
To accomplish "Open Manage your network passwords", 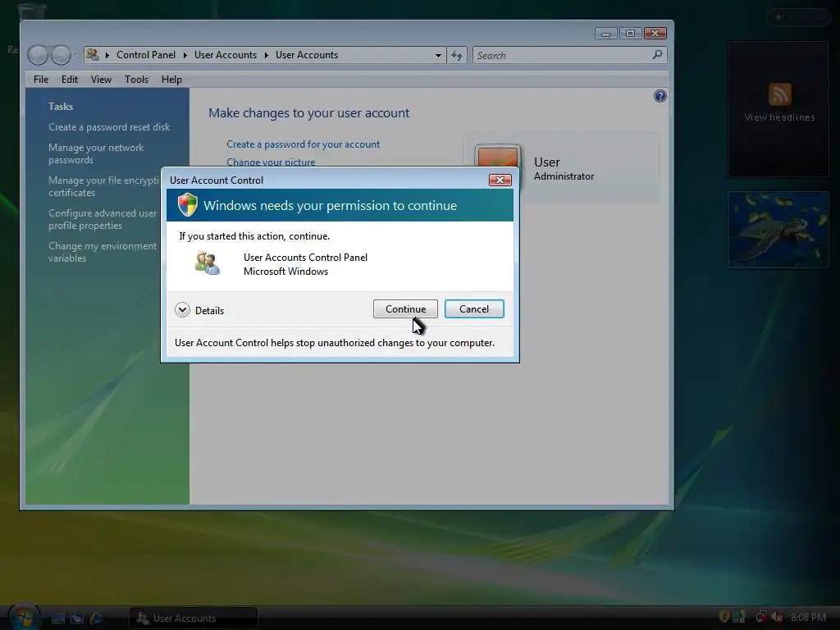I will point(96,153).
